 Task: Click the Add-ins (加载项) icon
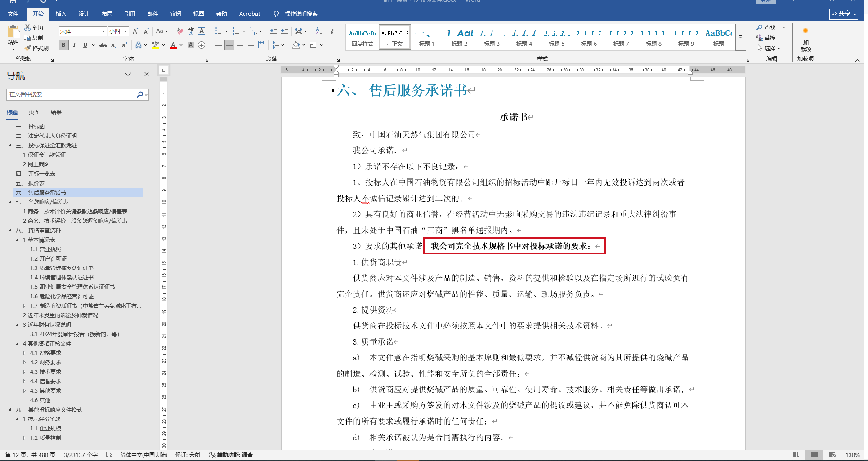[x=805, y=31]
